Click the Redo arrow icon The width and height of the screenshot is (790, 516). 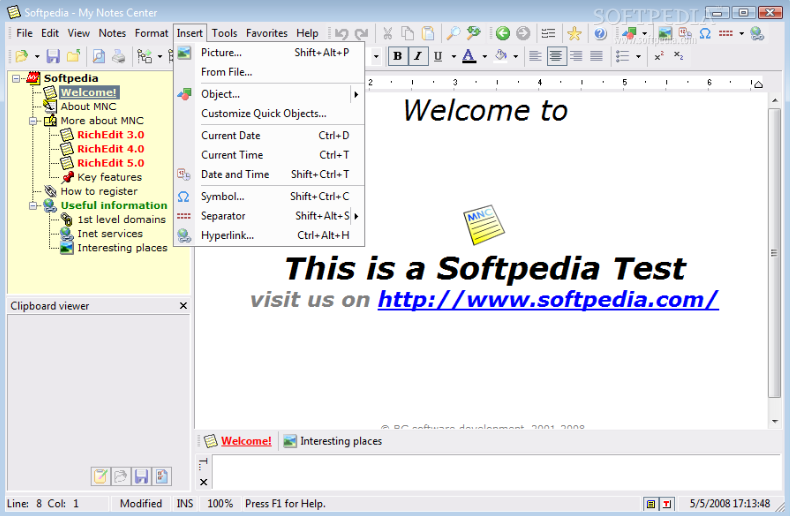[x=361, y=34]
